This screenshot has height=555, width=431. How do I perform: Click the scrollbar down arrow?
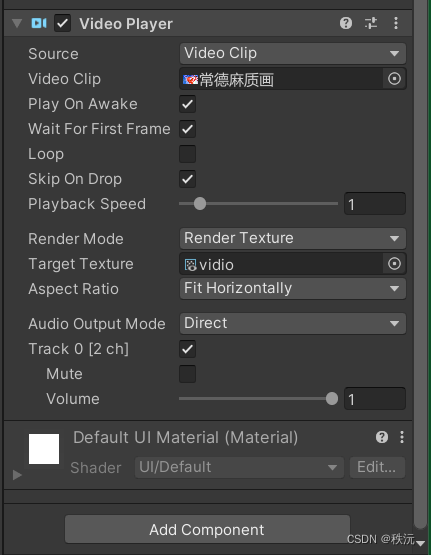pos(421,543)
